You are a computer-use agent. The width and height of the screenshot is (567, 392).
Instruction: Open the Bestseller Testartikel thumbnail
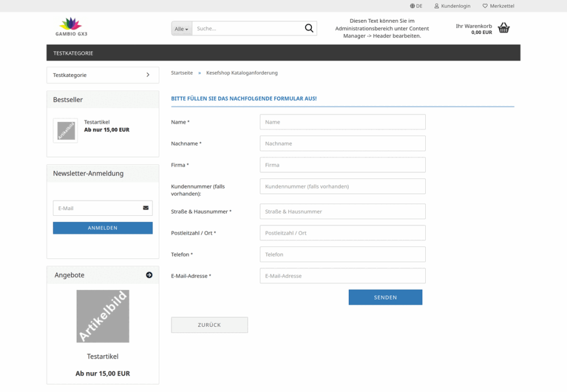coord(65,130)
